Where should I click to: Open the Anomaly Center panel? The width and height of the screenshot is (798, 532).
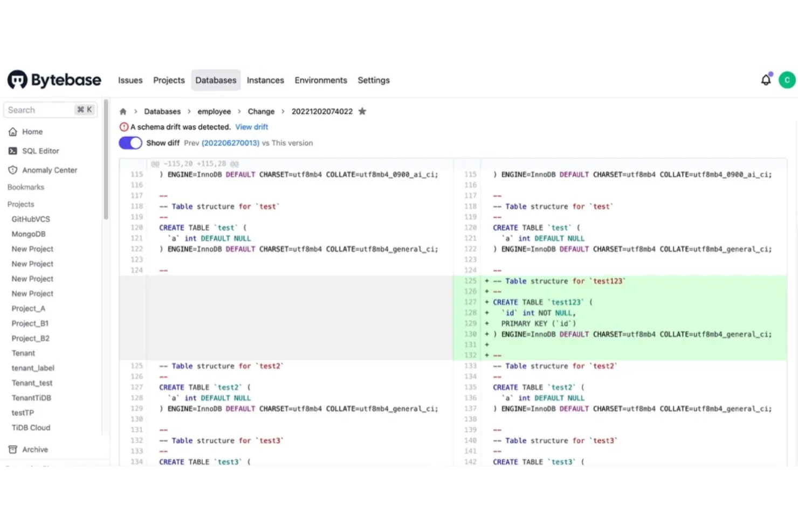(x=50, y=170)
